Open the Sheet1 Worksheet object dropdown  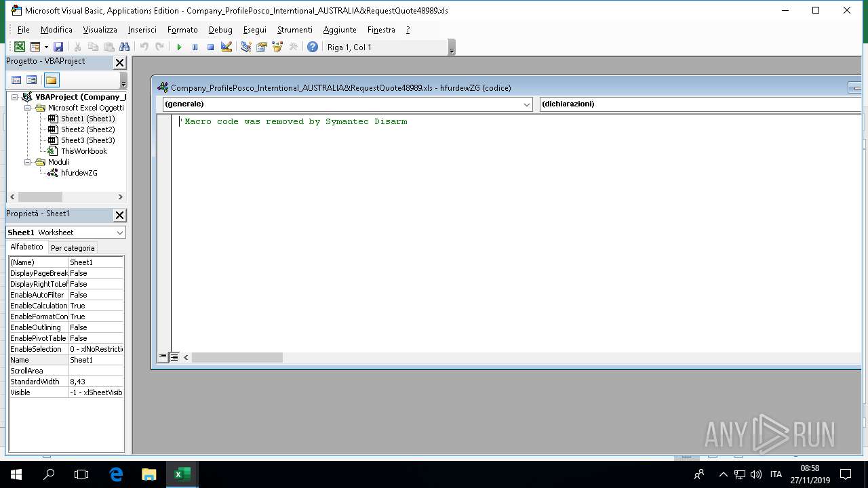tap(120, 232)
